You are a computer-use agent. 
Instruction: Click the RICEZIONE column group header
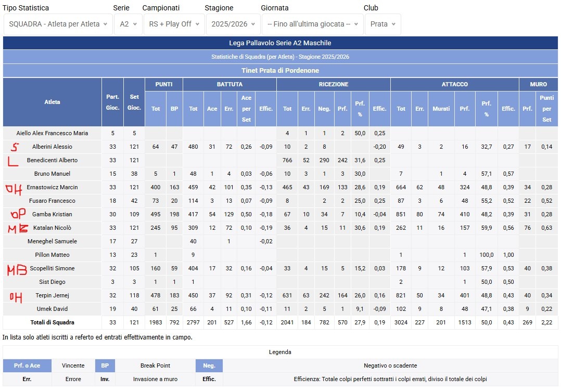tap(334, 84)
